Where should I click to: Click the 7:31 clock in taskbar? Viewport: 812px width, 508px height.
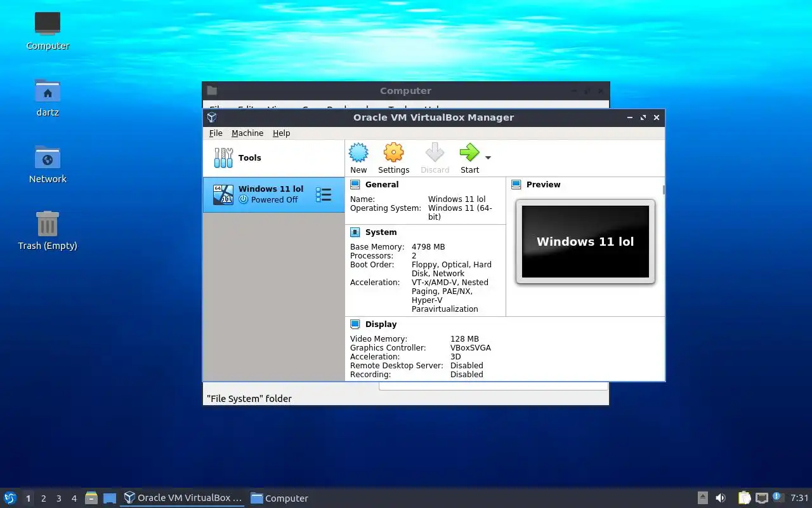pyautogui.click(x=799, y=498)
